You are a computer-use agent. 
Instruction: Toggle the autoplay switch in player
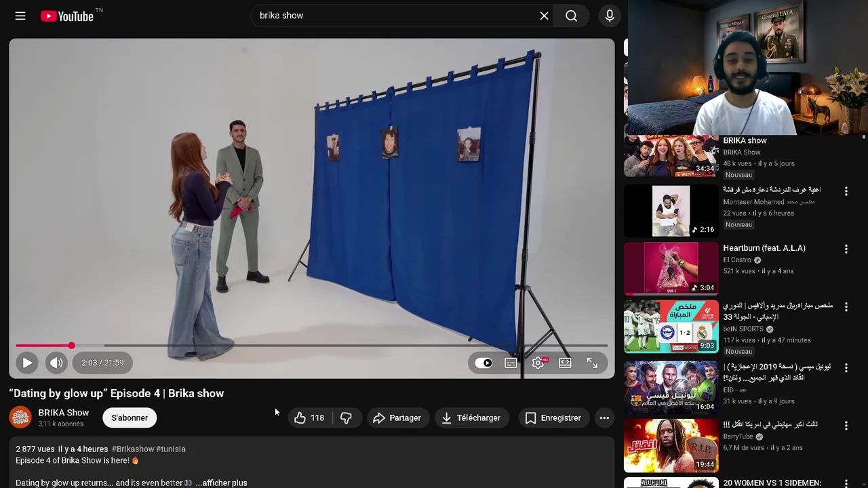tap(484, 363)
